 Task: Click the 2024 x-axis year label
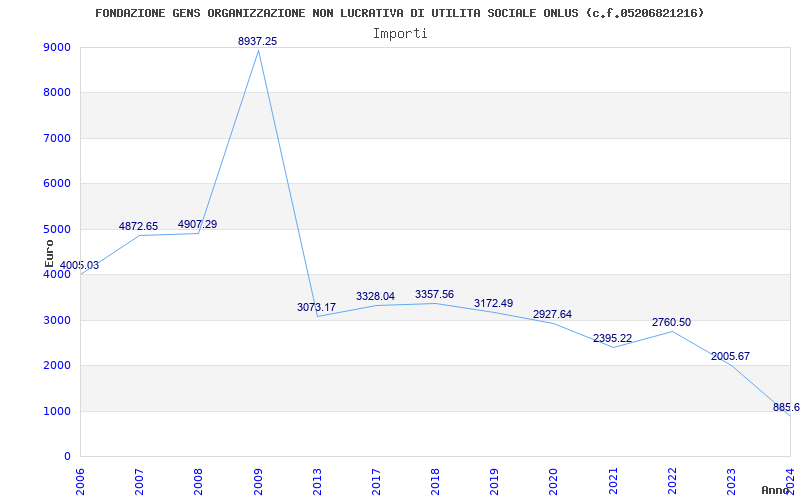pos(790,481)
